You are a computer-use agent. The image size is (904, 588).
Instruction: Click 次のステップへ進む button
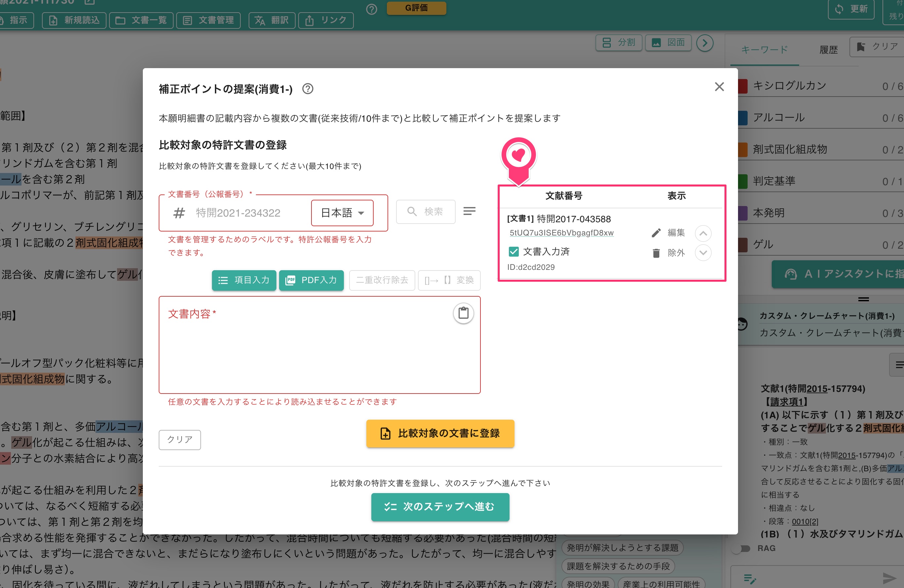pos(440,507)
